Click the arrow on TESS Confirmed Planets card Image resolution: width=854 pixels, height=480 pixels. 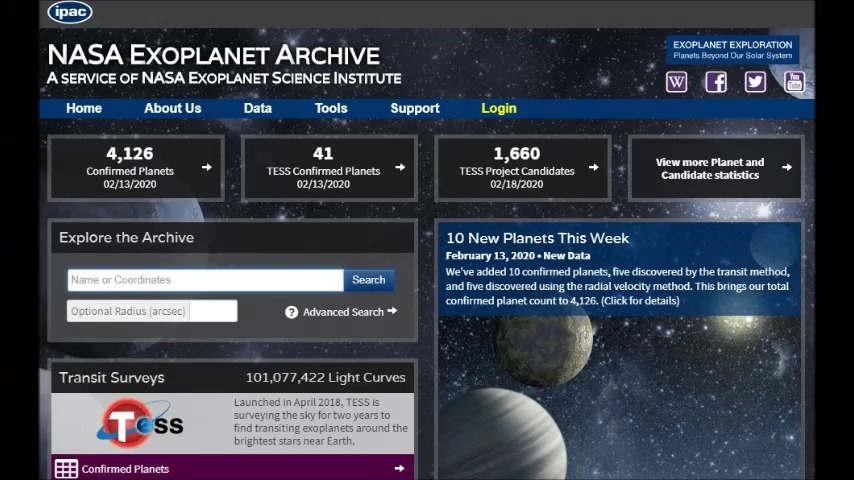400,167
